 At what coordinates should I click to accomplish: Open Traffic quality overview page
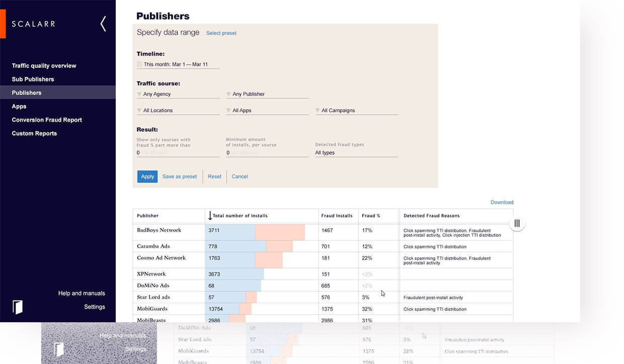(x=44, y=66)
